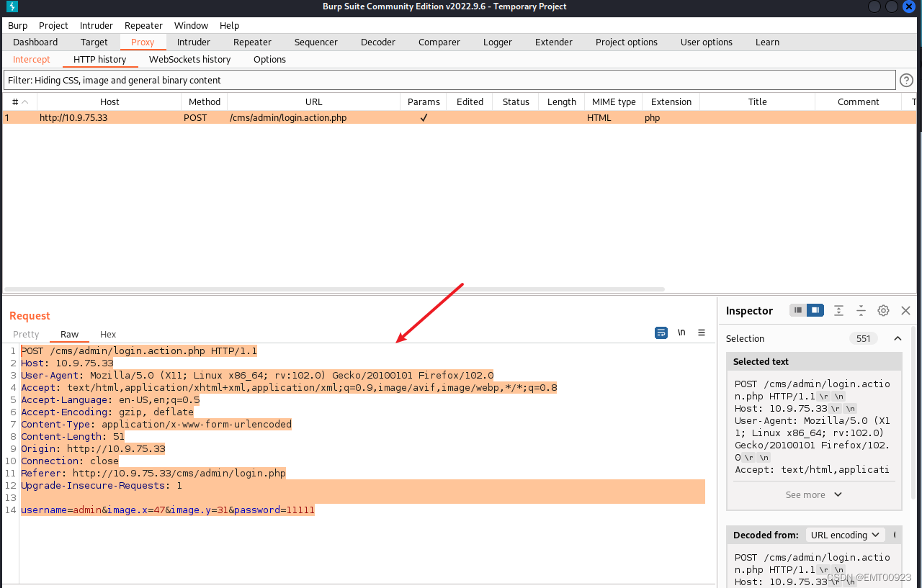The image size is (922, 588).
Task: Sort by Length column header
Action: (562, 101)
